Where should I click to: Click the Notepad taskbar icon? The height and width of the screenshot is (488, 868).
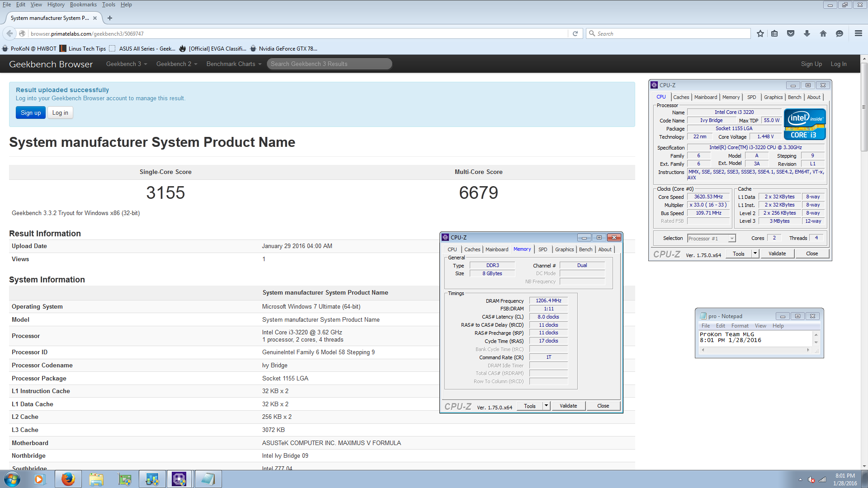208,479
